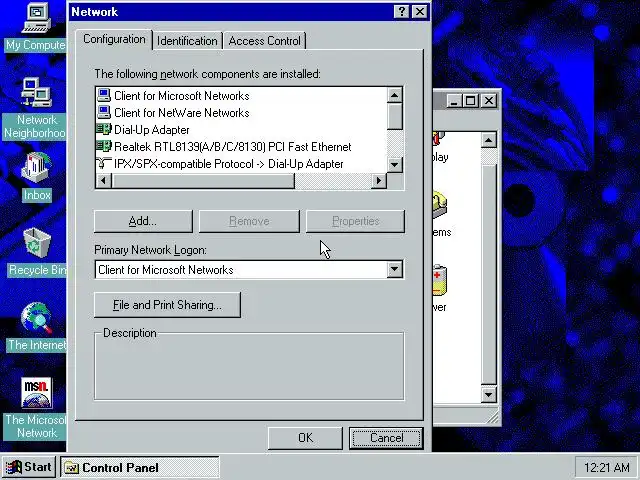Viewport: 640px width, 480px height.
Task: Click the Control Panel vertical scroll thumb
Action: pyautogui.click(x=489, y=274)
